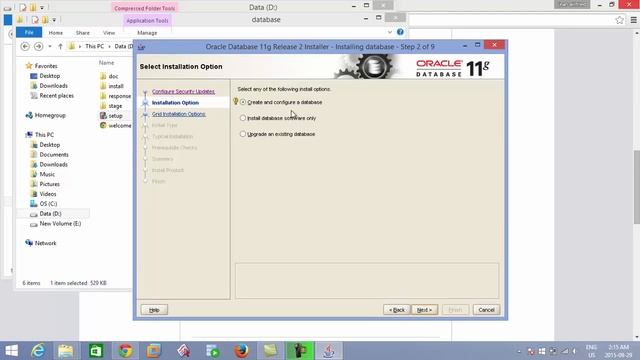
Task: Click Explorer up-one-level arrow
Action: click(x=60, y=47)
